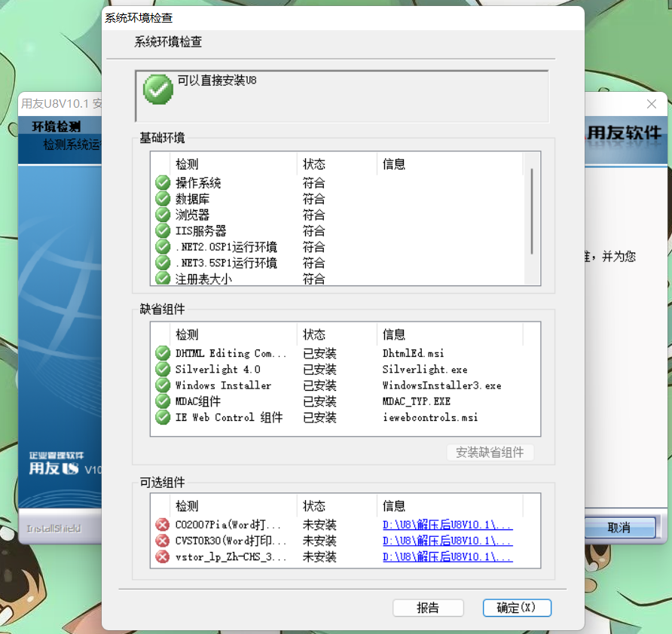
Task: Select the MDAC组件 row text
Action: pyautogui.click(x=198, y=401)
